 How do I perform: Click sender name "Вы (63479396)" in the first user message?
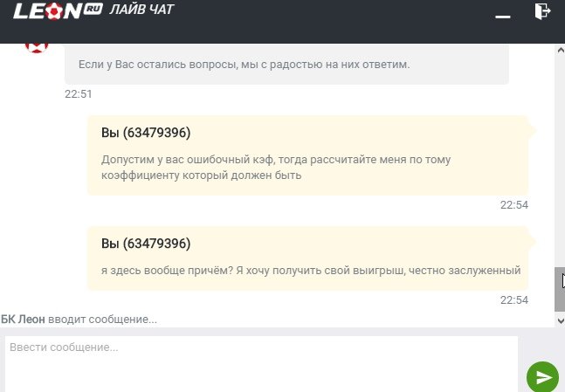[146, 133]
